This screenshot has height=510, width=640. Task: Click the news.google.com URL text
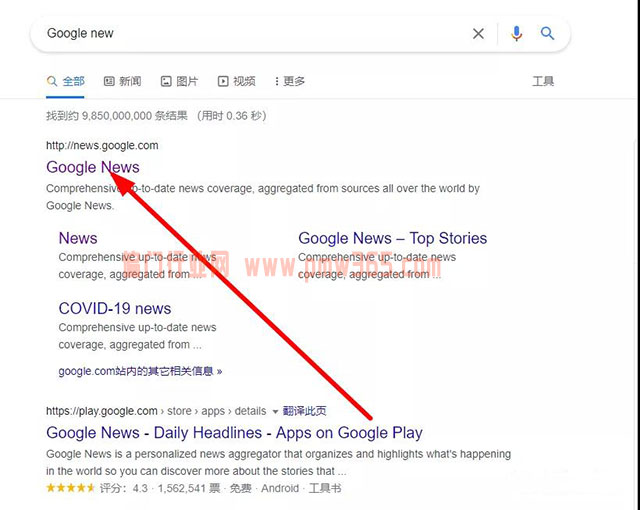[102, 145]
